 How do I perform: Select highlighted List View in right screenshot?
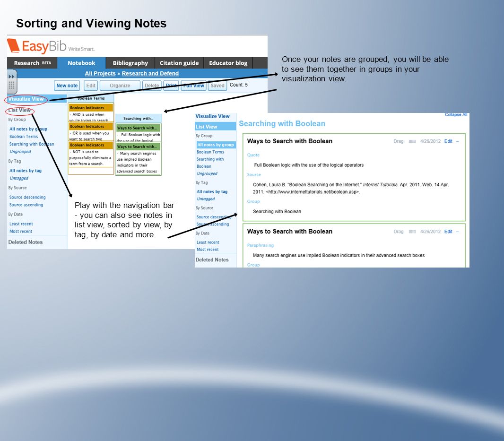[215, 127]
